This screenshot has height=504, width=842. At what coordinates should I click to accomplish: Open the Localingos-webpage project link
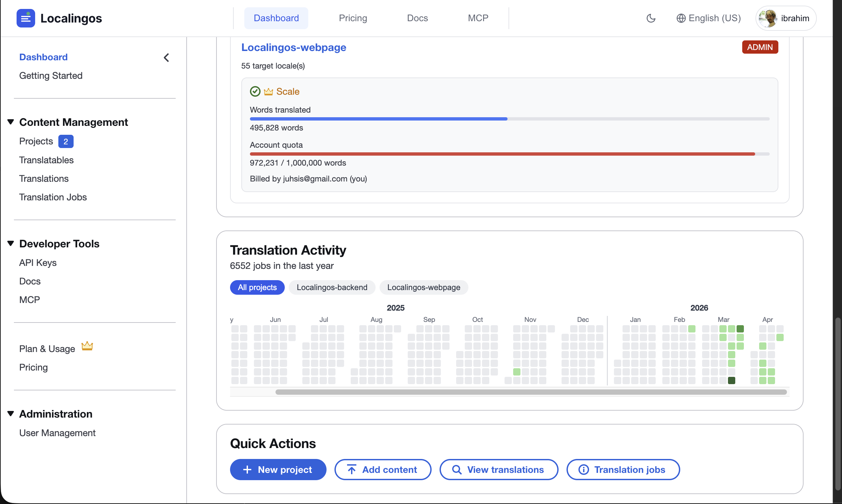[x=293, y=47]
